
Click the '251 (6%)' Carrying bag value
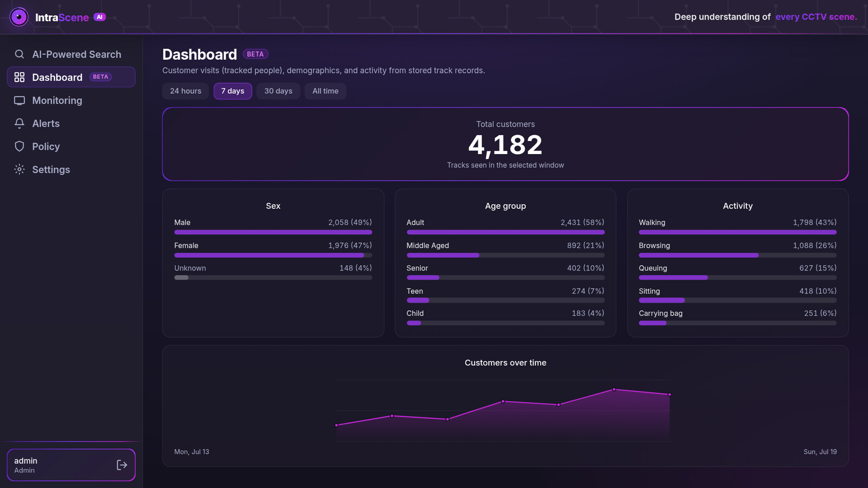820,313
